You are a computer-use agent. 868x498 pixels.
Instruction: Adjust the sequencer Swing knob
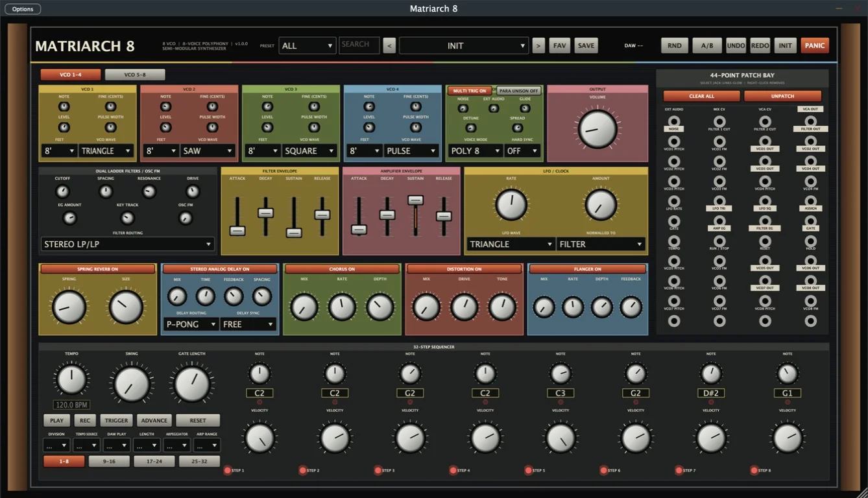132,383
